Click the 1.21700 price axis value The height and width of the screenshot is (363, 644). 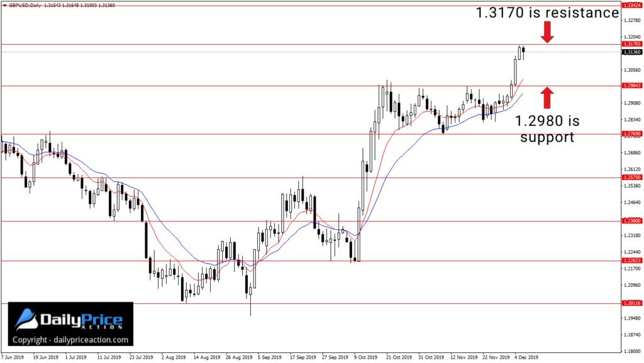point(632,269)
